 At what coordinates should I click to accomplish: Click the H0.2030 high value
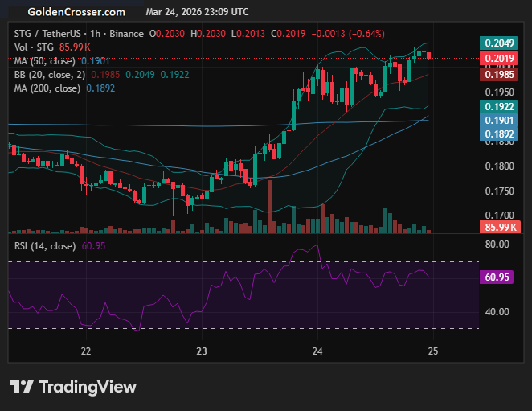click(208, 34)
